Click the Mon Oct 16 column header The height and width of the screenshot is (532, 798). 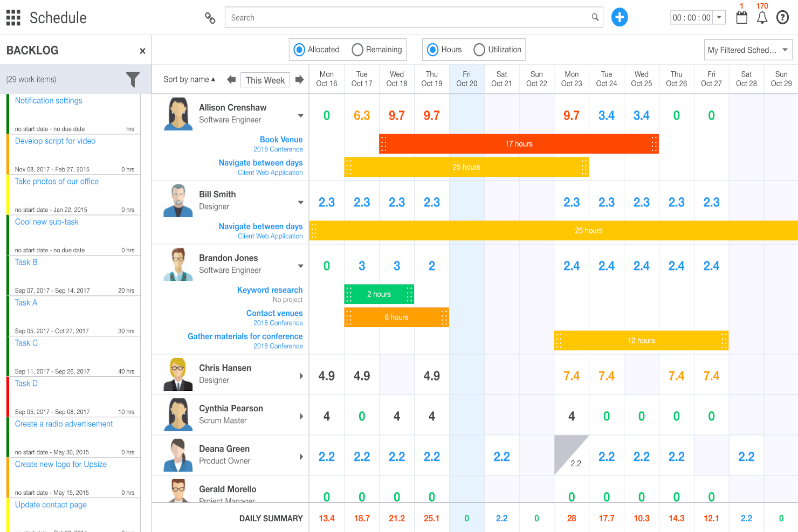[x=327, y=79]
